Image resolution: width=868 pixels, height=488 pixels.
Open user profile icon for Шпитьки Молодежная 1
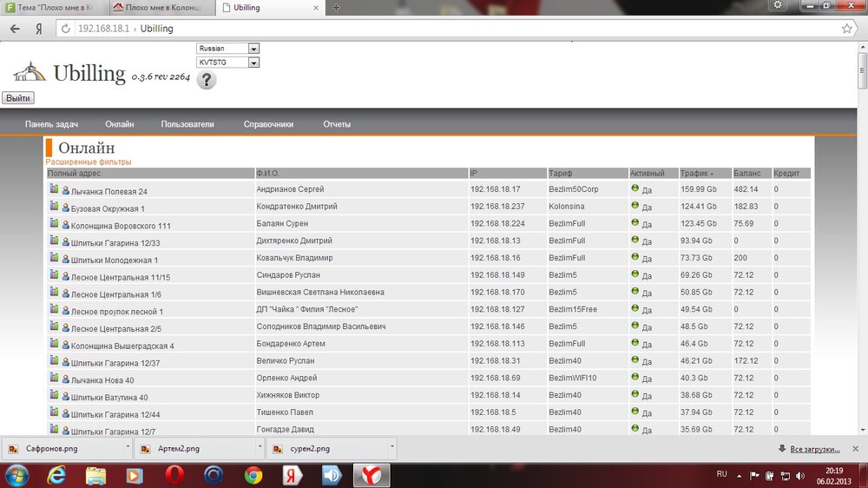click(x=65, y=260)
